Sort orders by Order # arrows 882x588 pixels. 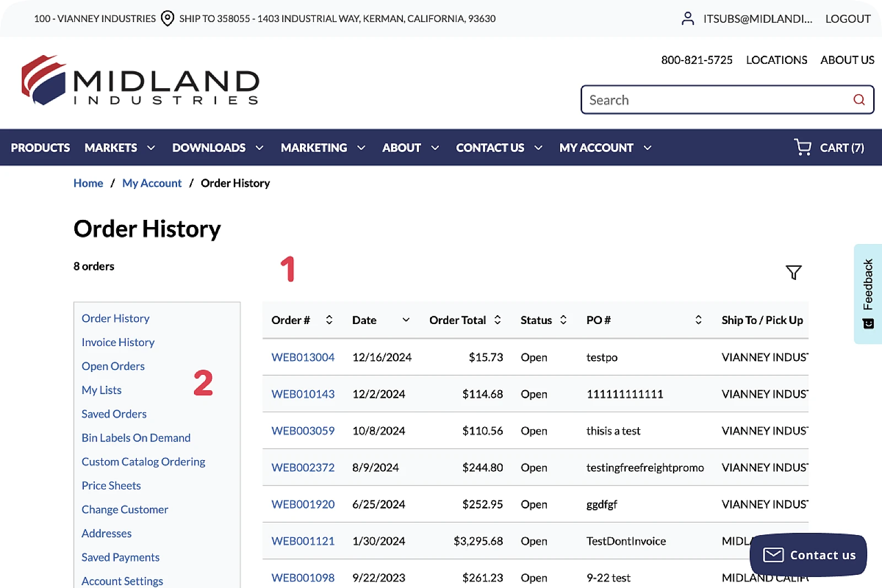(329, 320)
